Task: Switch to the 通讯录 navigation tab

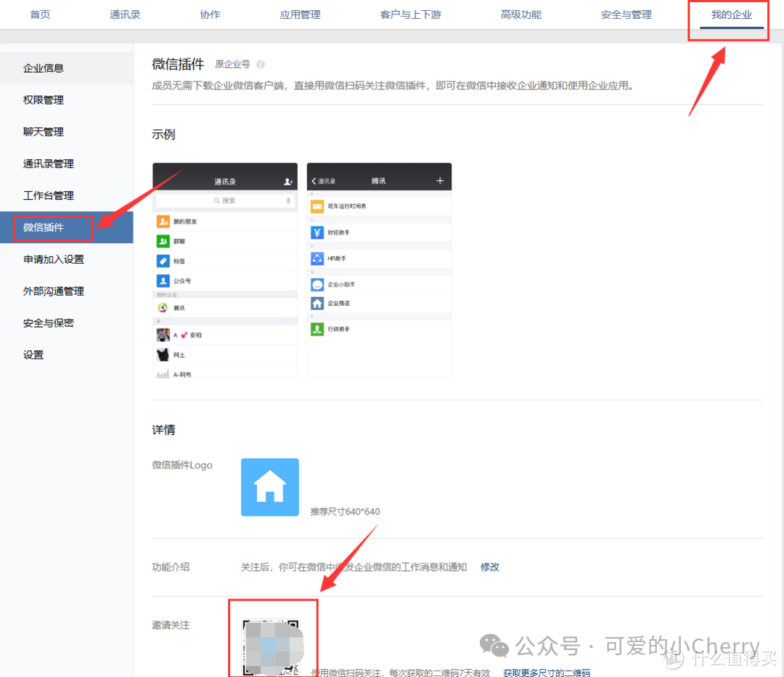Action: pos(125,15)
